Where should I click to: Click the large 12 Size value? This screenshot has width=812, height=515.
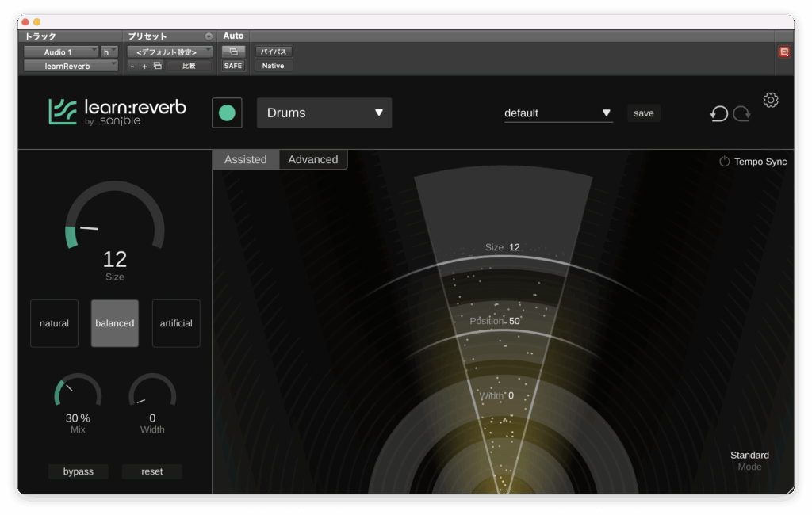(x=114, y=259)
